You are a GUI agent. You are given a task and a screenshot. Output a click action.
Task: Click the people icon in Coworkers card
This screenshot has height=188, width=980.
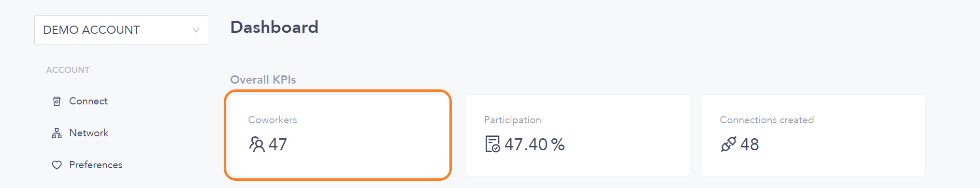(257, 144)
